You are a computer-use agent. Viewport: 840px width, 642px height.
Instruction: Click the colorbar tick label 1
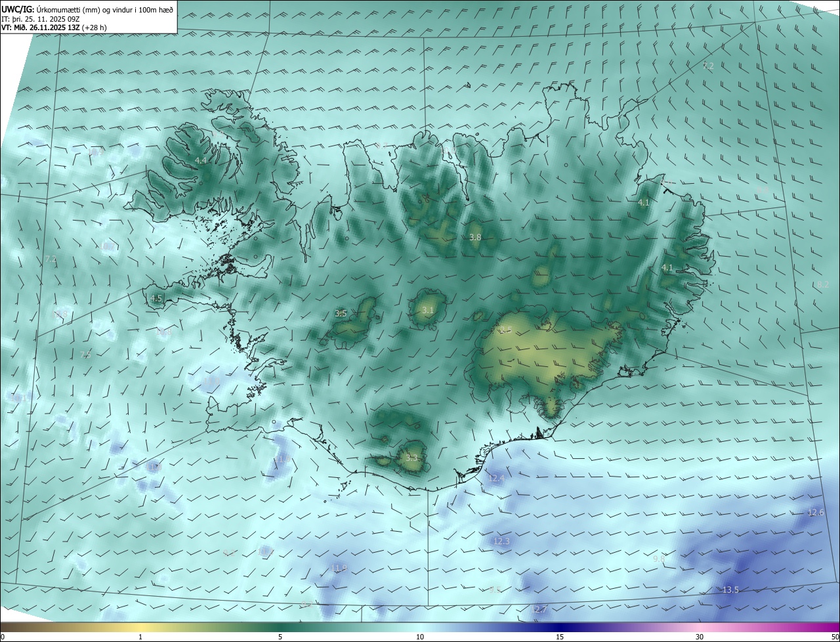pos(140,637)
